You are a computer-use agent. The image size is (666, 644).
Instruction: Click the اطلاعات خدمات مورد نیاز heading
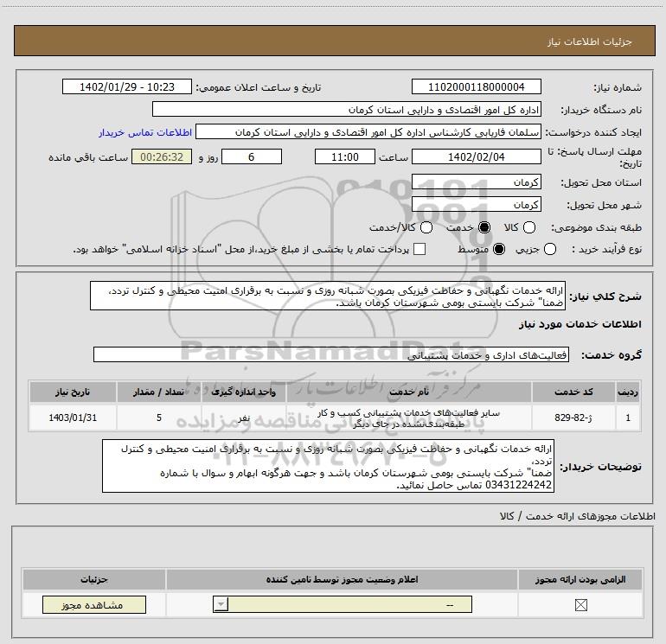point(580,324)
